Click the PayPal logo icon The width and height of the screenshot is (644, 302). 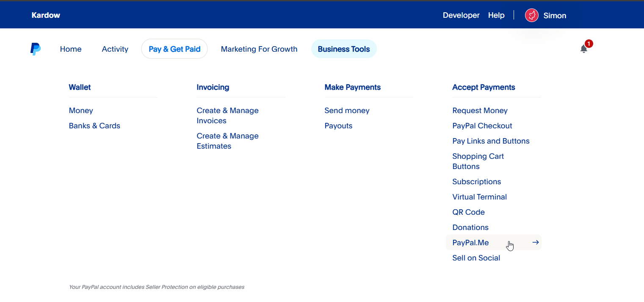pyautogui.click(x=36, y=49)
